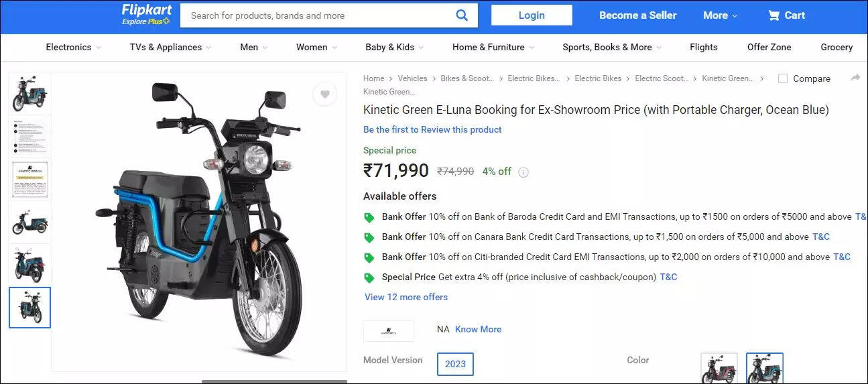This screenshot has width=868, height=384.
Task: Expand the Home & Furniture menu
Action: pyautogui.click(x=493, y=47)
